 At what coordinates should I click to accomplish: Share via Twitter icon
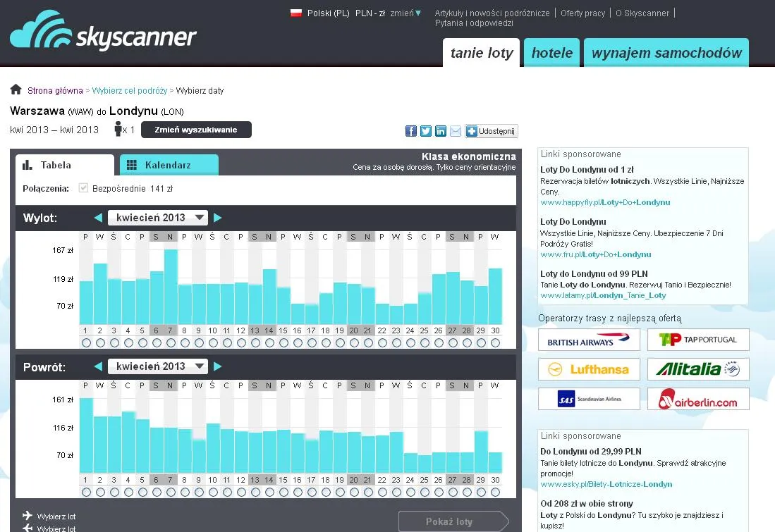coord(425,131)
